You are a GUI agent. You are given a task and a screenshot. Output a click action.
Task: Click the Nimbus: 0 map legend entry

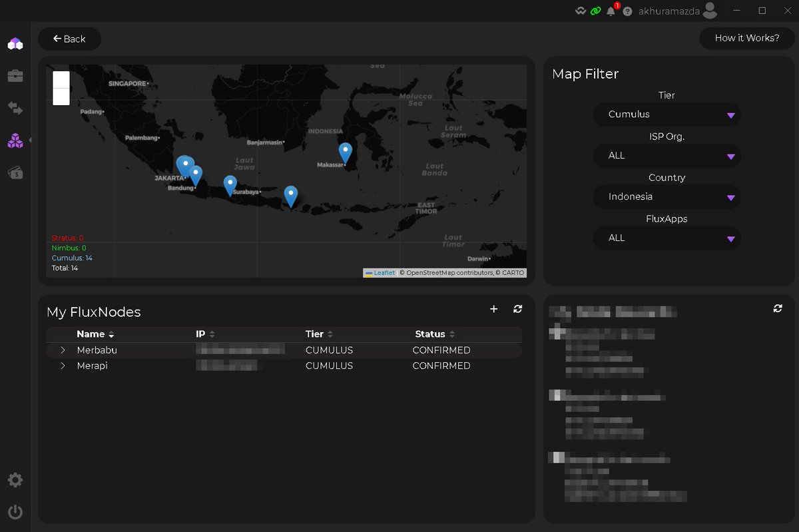(x=69, y=248)
